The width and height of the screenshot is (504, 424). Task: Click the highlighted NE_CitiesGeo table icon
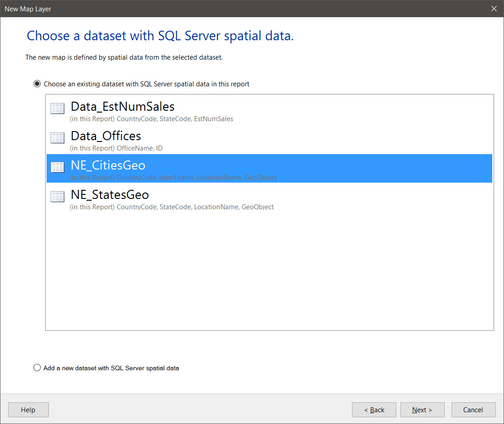pyautogui.click(x=57, y=167)
